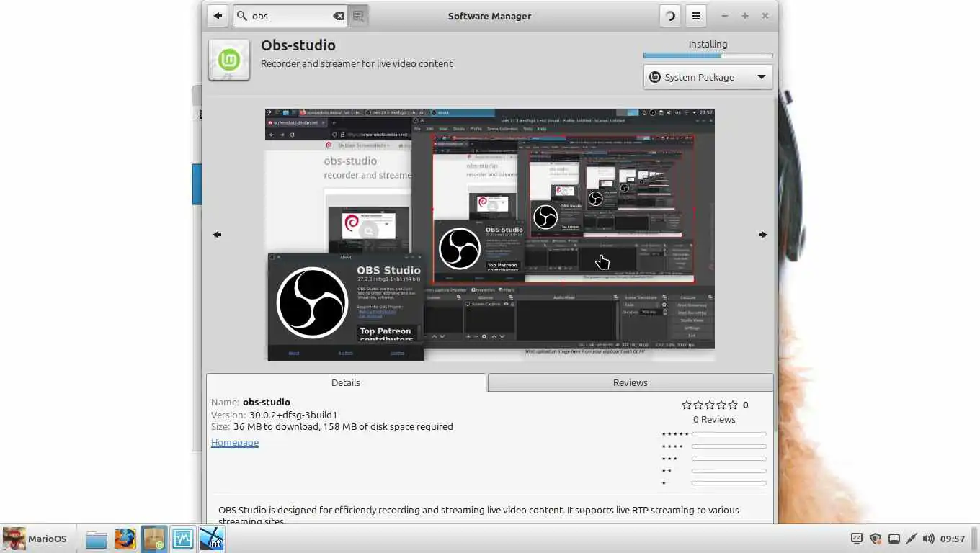Click the Installing progress bar
980x553 pixels.
(708, 55)
